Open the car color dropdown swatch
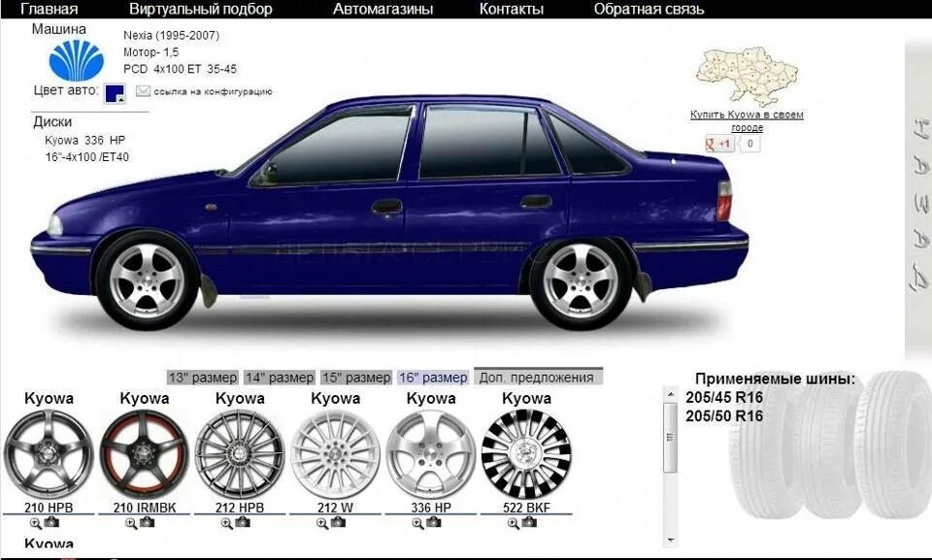The width and height of the screenshot is (932, 560). 115,93
